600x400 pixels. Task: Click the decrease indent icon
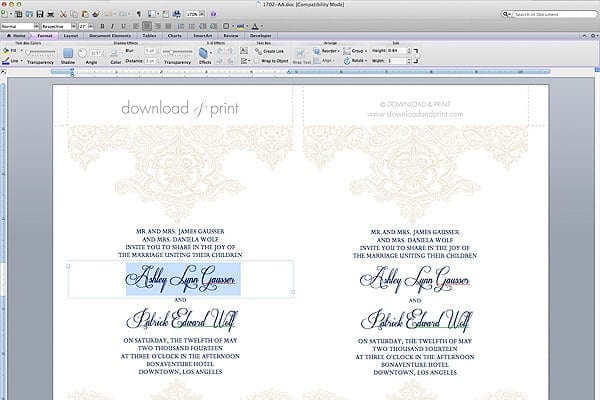pos(202,26)
